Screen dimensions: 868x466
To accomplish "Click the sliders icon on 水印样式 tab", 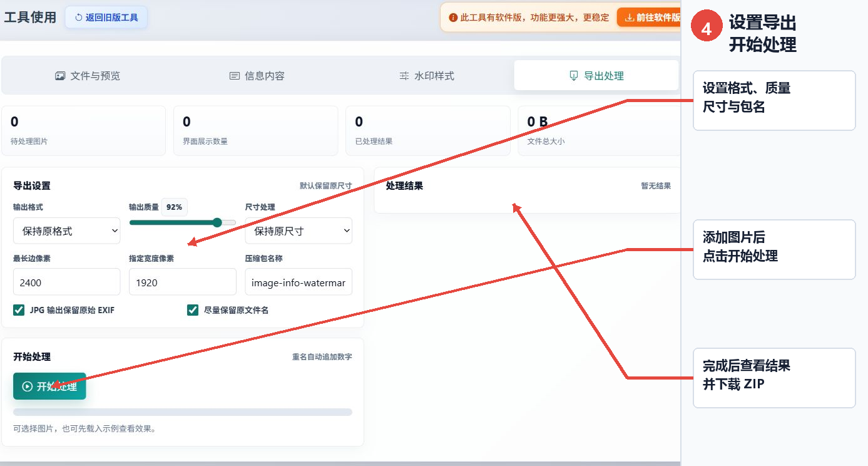I will (404, 76).
